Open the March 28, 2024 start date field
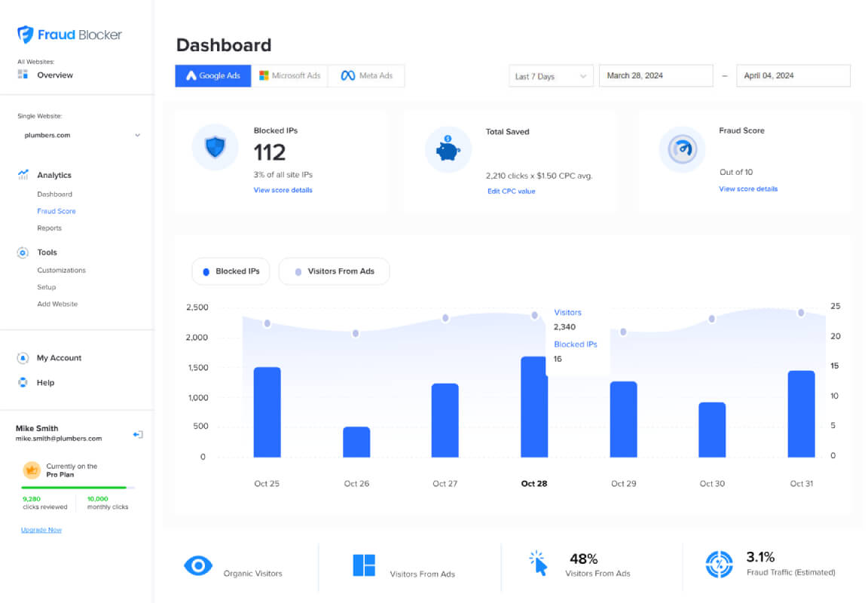This screenshot has height=603, width=868. (x=656, y=76)
